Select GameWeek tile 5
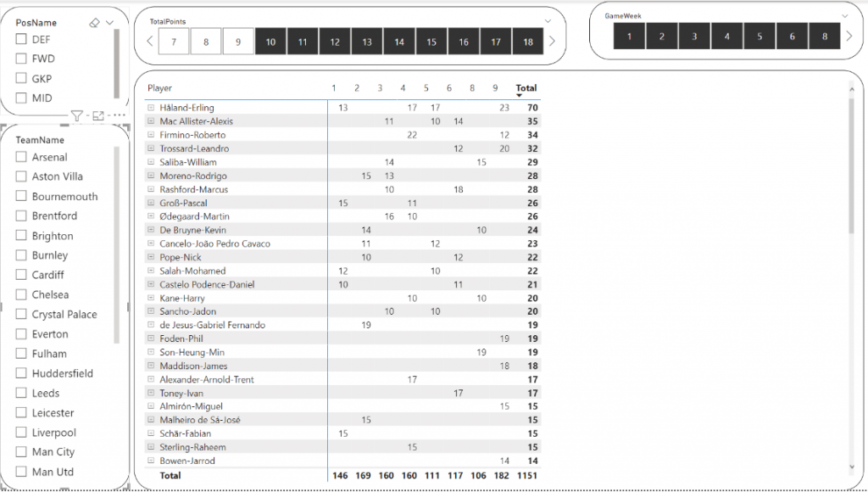The image size is (868, 492). (x=759, y=36)
